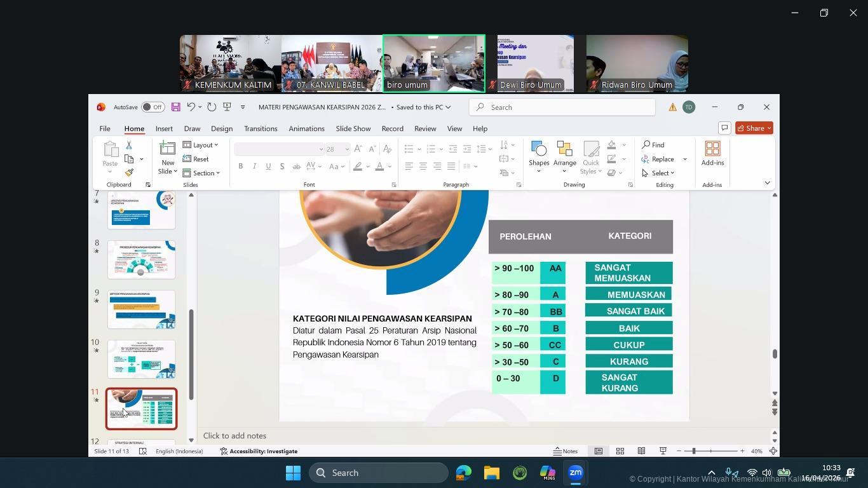Open the Select dropdown in Editing
Image resolution: width=868 pixels, height=488 pixels.
[x=659, y=173]
